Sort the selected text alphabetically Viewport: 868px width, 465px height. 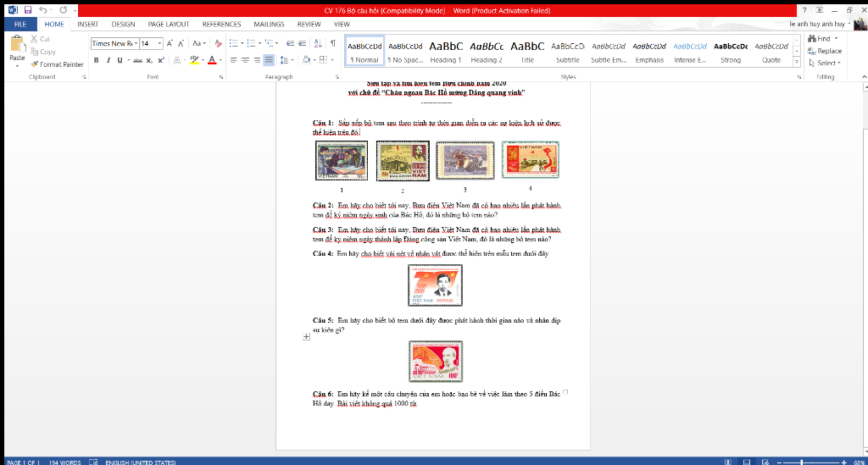click(x=318, y=43)
